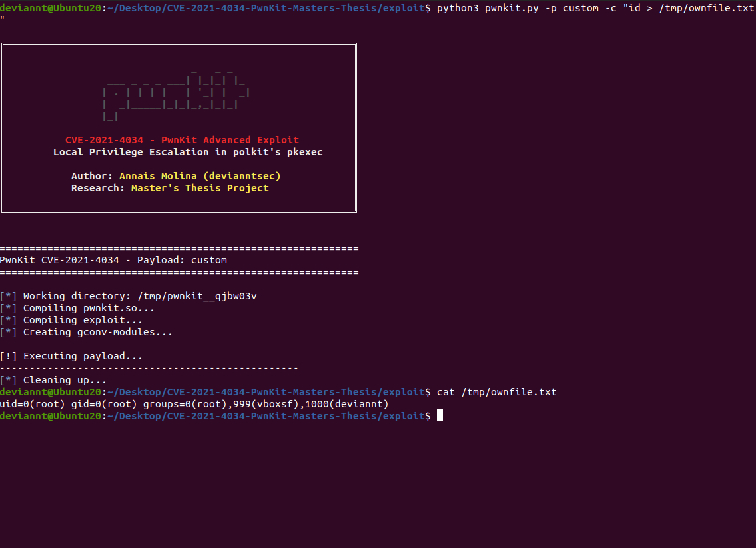Click the author name 'Annais Molina (devianntsec)'
756x548 pixels.
pos(200,176)
